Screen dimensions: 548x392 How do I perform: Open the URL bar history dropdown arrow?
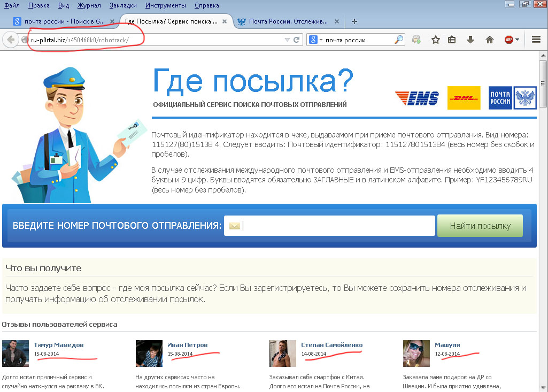point(287,40)
